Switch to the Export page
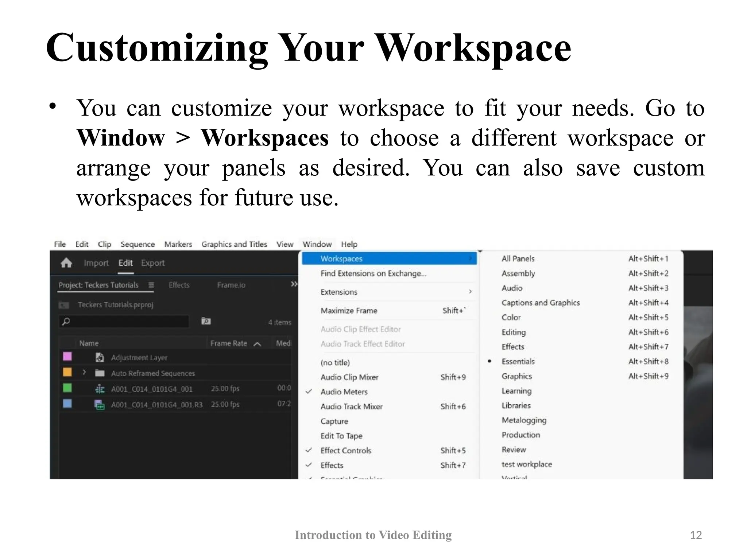 point(152,263)
